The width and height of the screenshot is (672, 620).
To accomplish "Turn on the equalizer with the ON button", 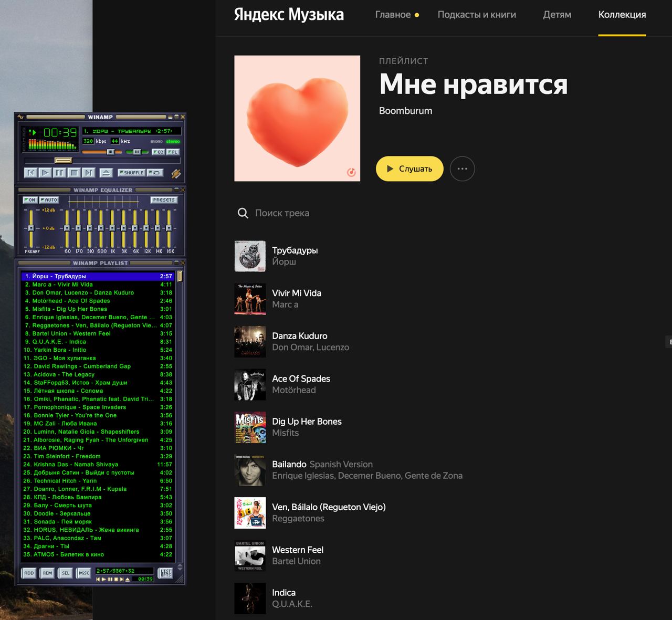I will pos(30,200).
